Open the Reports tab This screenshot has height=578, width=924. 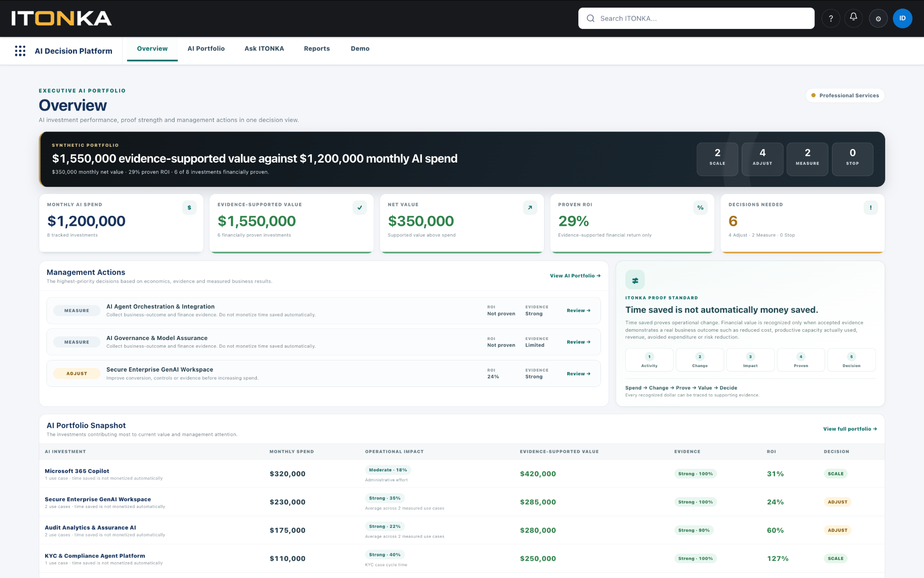point(317,49)
